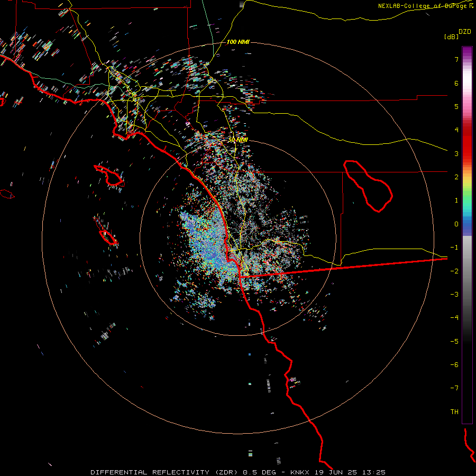Click the -6 value on color scale
The width and height of the screenshot is (476, 476).
454,365
